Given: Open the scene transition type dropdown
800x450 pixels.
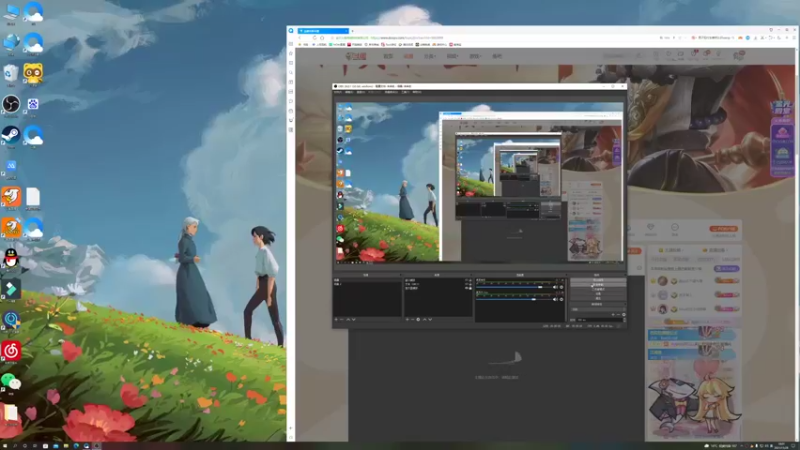Looking at the screenshot, I should pyautogui.click(x=598, y=309).
